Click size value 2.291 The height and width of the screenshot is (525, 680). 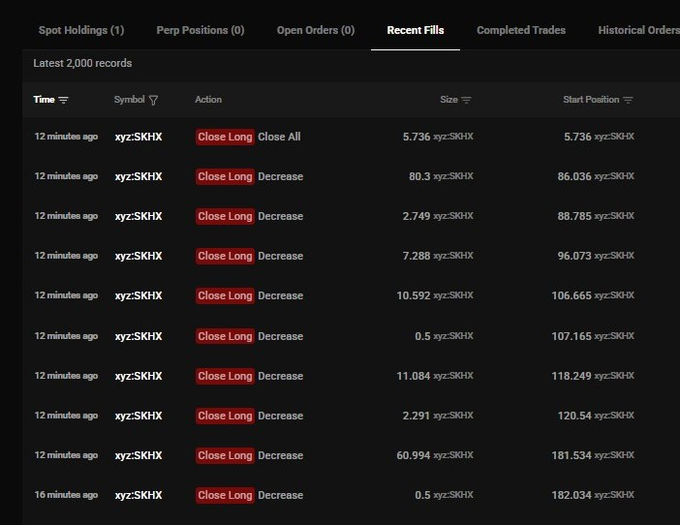click(416, 416)
